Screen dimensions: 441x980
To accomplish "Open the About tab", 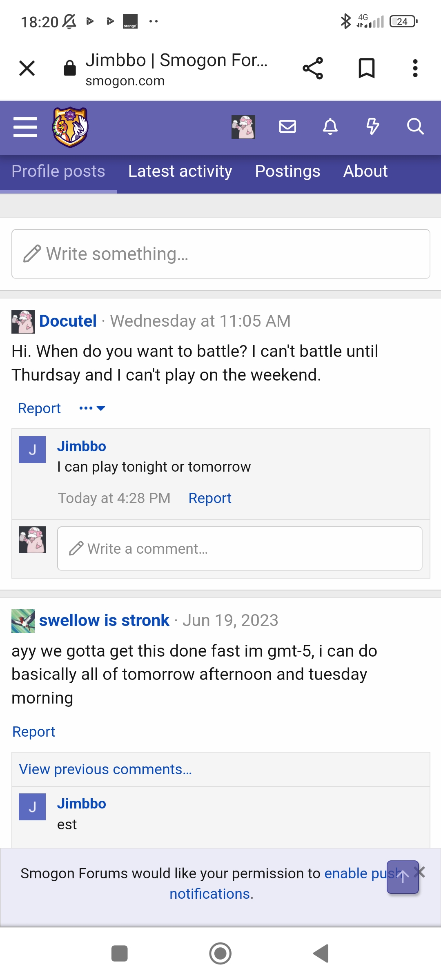I will point(365,171).
